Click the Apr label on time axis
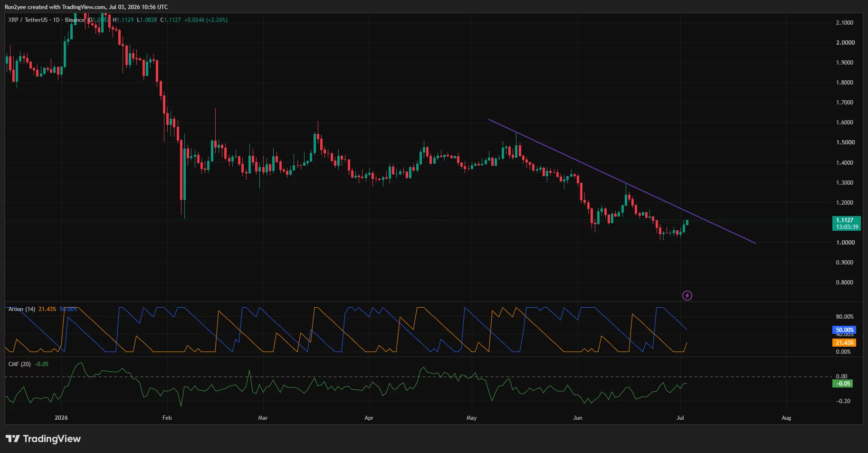868x453 pixels. 369,418
